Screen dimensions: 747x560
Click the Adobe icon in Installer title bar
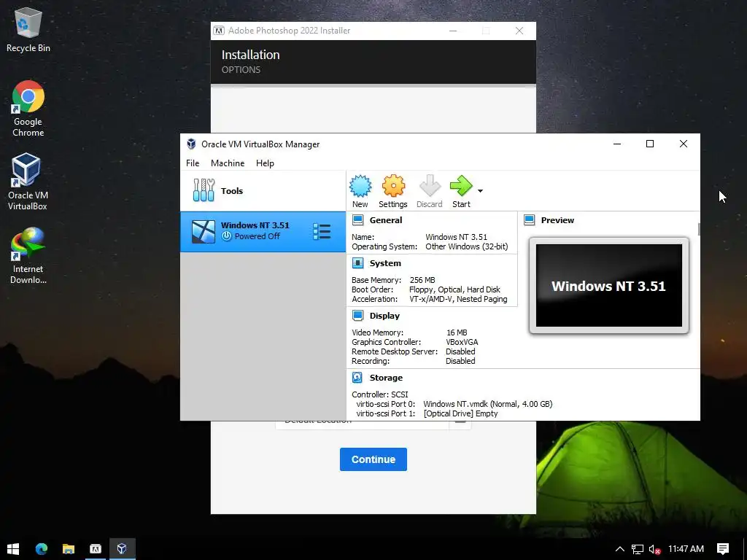pos(219,31)
